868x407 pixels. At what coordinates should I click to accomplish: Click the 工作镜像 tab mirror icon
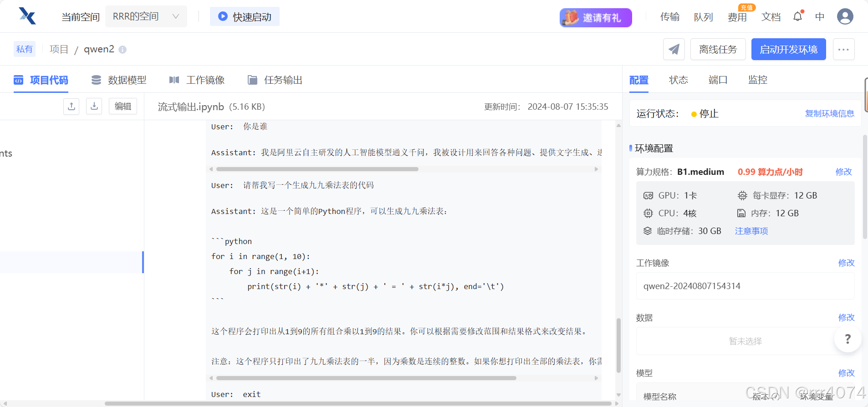[x=174, y=80]
